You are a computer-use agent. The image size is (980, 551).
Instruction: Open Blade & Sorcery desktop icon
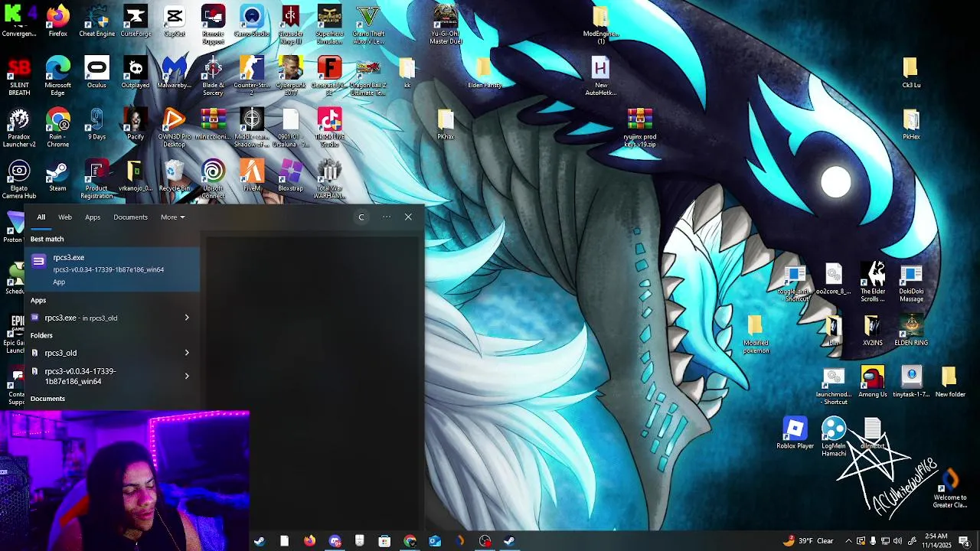click(213, 77)
